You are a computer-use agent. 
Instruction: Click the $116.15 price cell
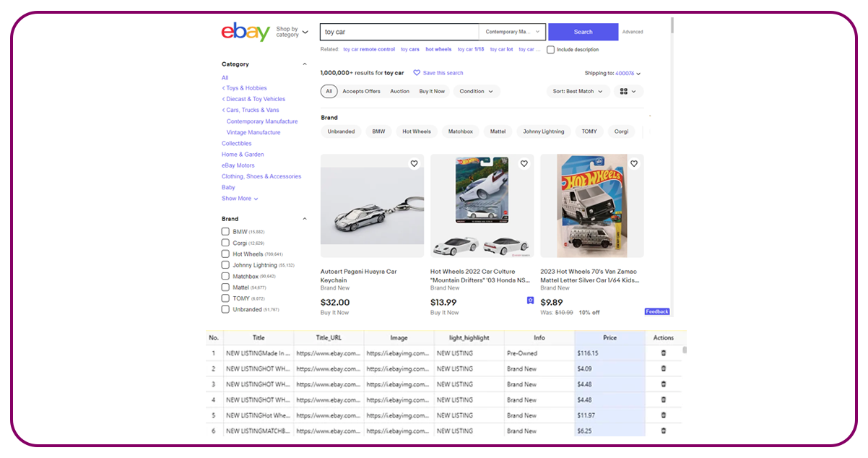(610, 353)
